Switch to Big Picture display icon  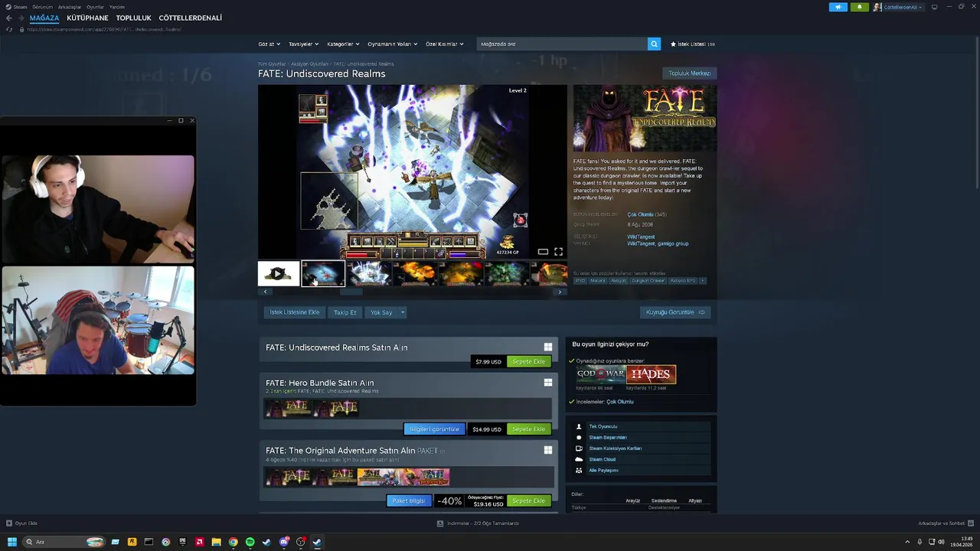tap(934, 7)
